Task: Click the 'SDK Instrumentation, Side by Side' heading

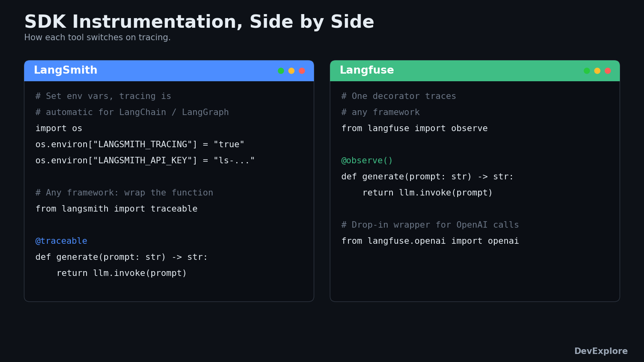Action: coord(199,22)
